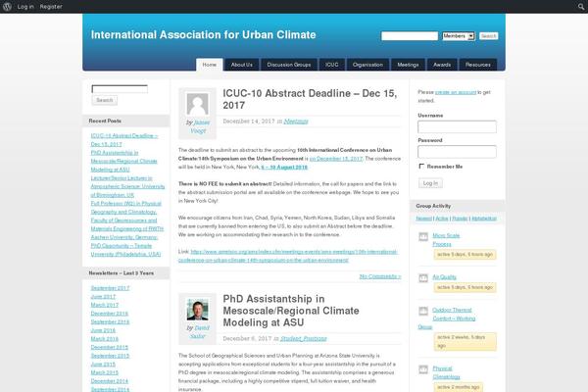Follow the conference webpage URL link in first post
The image size is (588, 392).
[288, 256]
